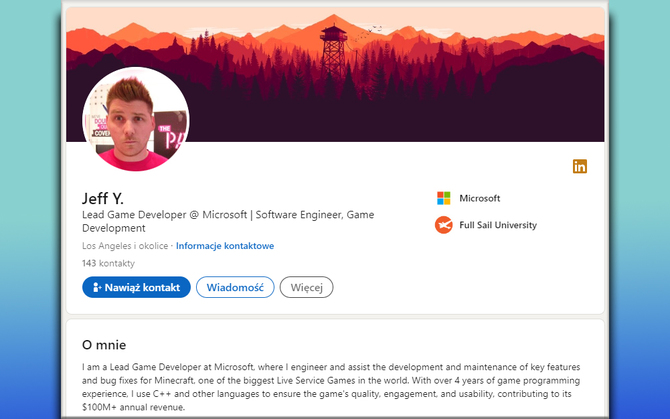This screenshot has width=670, height=419.
Task: Open the Microsoft company link
Action: (479, 198)
